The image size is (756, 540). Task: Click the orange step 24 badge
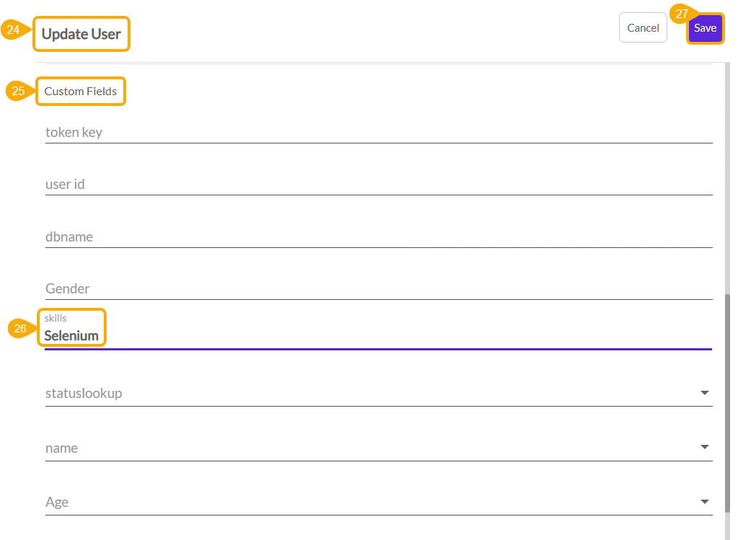(x=14, y=30)
